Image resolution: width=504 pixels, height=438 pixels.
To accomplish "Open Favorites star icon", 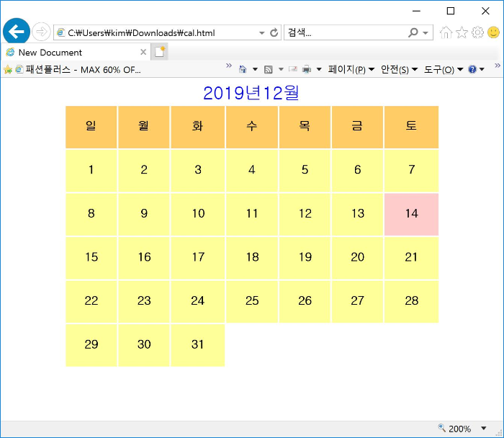I will click(462, 32).
